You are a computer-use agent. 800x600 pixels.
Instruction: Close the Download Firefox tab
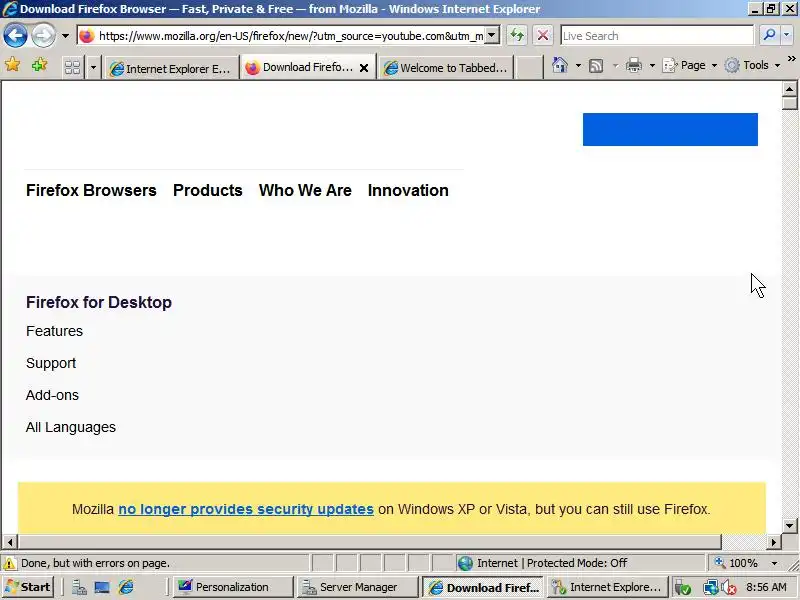click(364, 68)
